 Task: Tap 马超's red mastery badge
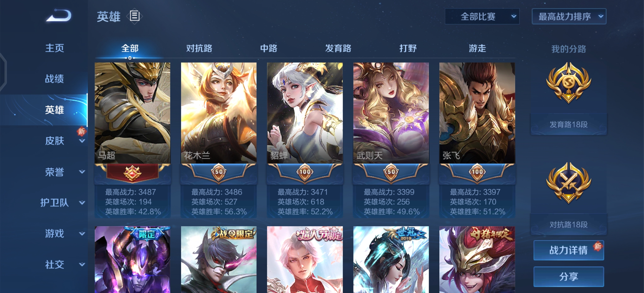tap(132, 173)
